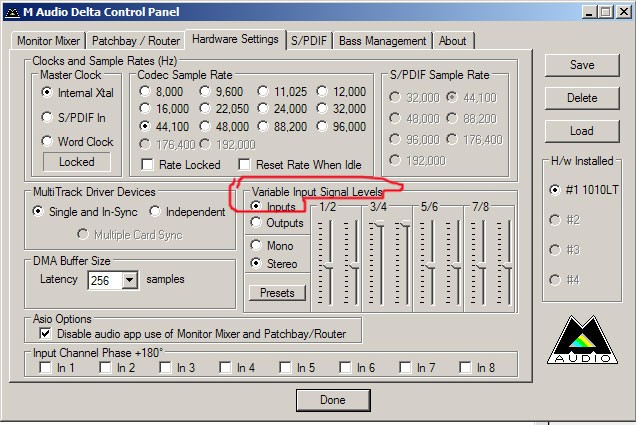The width and height of the screenshot is (636, 425).
Task: Click the channel 8 level slider
Action: tap(508, 266)
